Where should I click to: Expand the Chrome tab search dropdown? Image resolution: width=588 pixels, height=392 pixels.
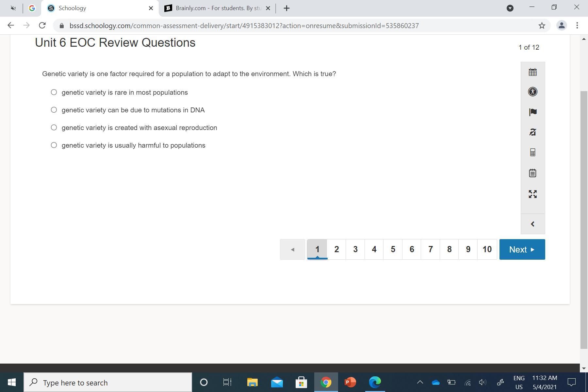point(510,8)
